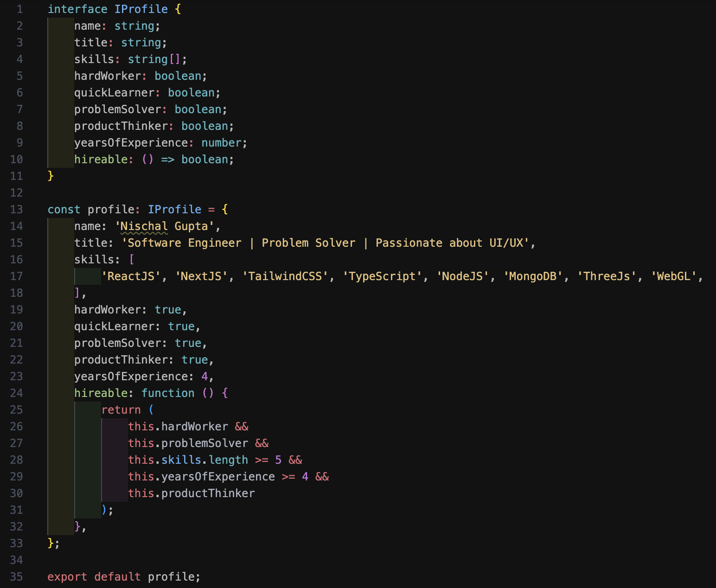Click the const keyword before profile
This screenshot has height=588, width=716.
click(64, 210)
